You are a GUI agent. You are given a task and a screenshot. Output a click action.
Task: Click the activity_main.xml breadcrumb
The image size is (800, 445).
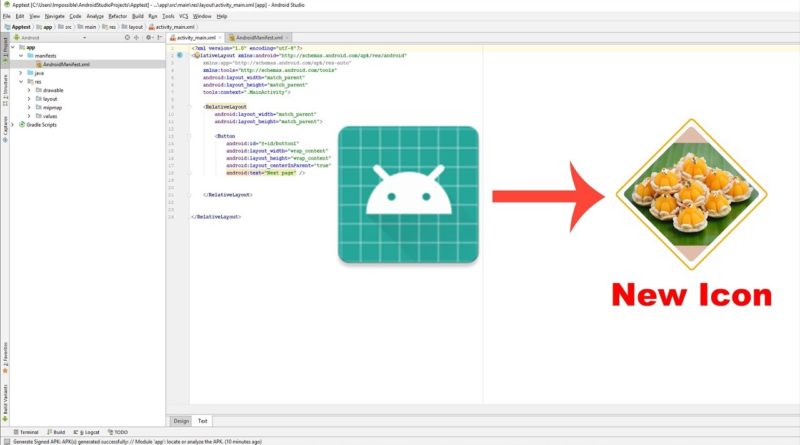171,27
